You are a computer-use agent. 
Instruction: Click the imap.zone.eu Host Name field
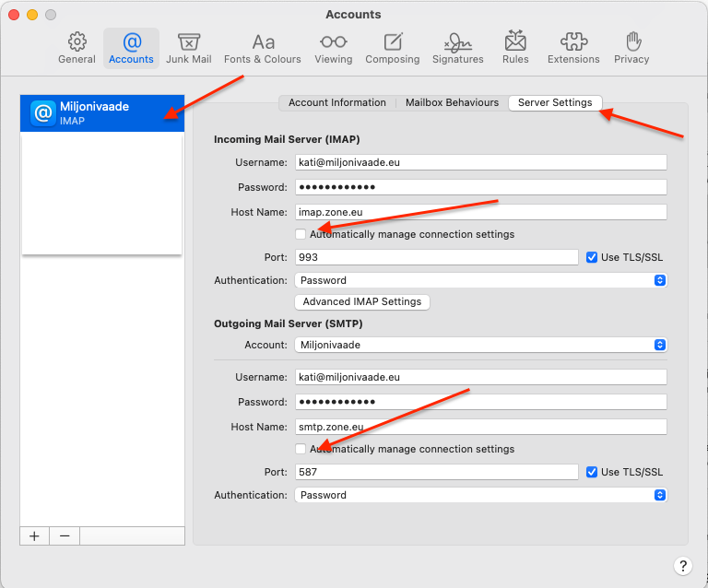[480, 212]
